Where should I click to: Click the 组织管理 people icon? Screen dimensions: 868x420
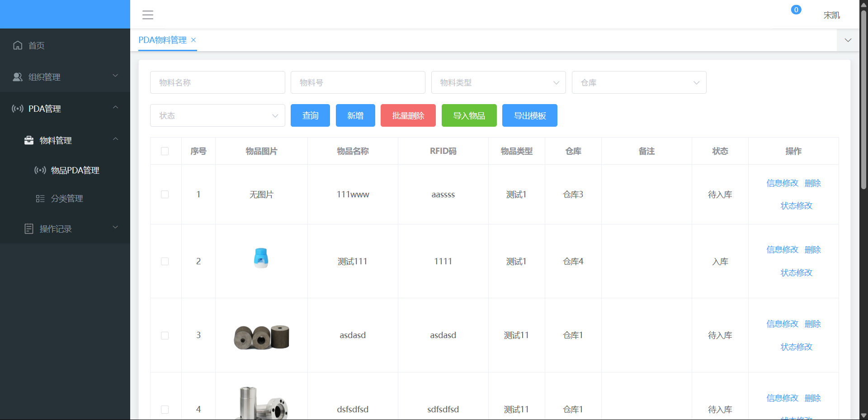tap(18, 77)
